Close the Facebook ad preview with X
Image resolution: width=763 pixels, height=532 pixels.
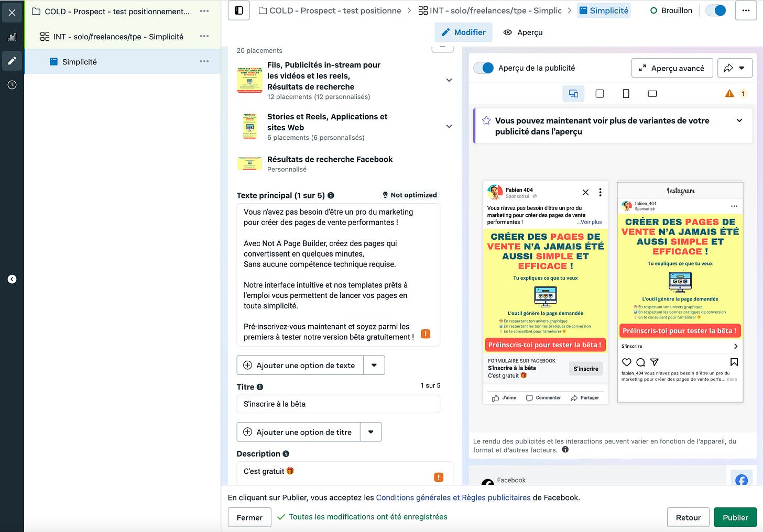[x=586, y=192]
